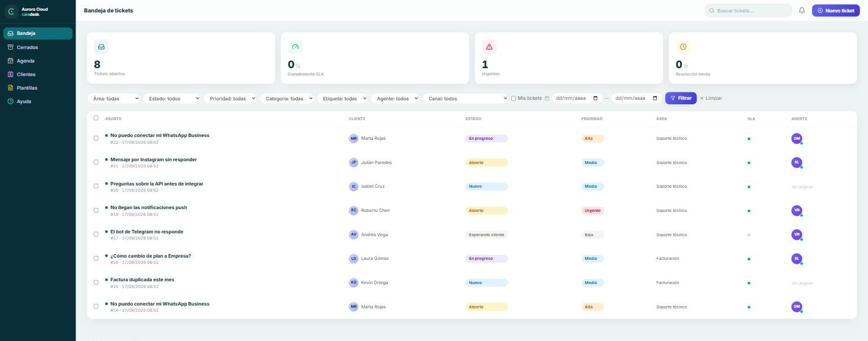The width and height of the screenshot is (868, 341).
Task: Click the DM agent avatar on ticket #22
Action: click(797, 138)
